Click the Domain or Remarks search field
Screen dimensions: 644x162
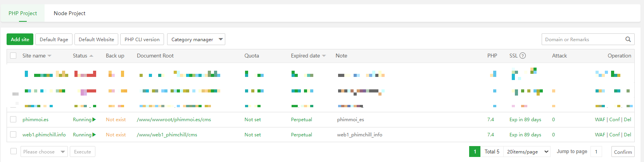[582, 39]
